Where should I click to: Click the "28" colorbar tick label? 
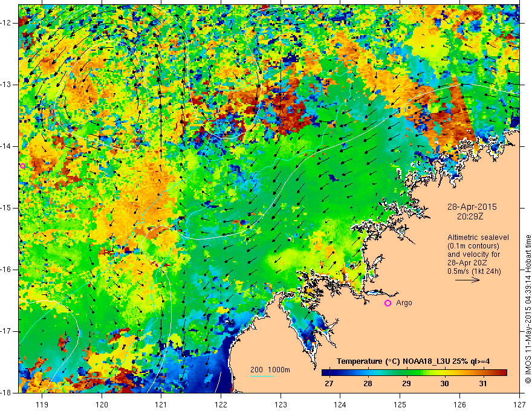pos(368,384)
